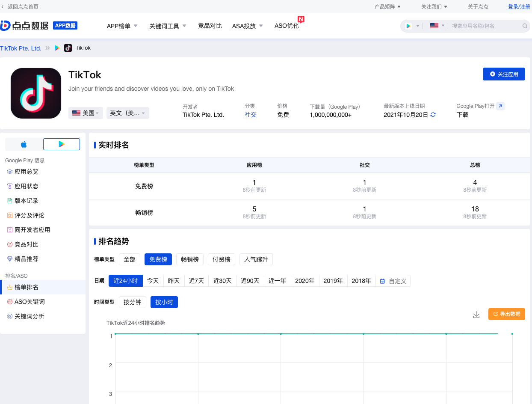Click the 关键词分析 sidebar icon
Image resolution: width=532 pixels, height=404 pixels.
pos(10,316)
